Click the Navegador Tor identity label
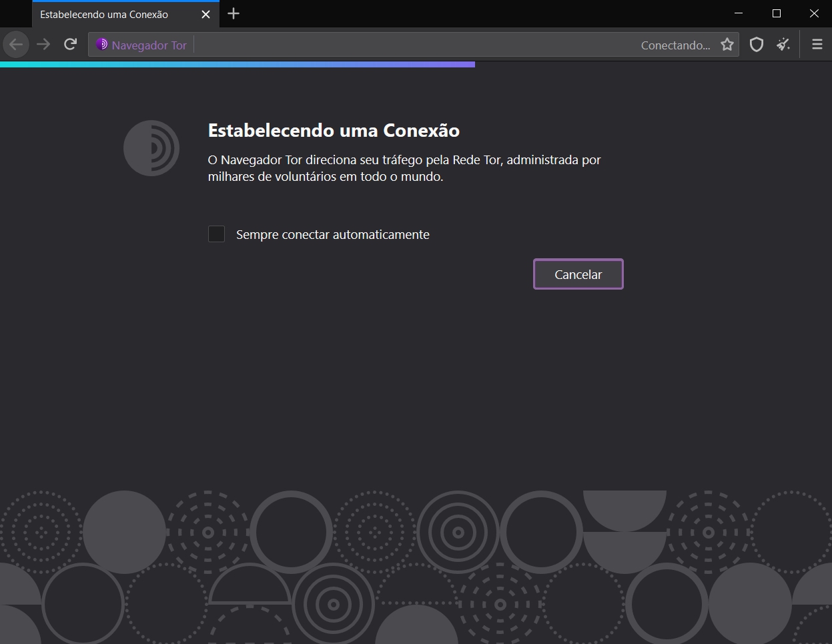Image resolution: width=832 pixels, height=644 pixels. click(149, 45)
